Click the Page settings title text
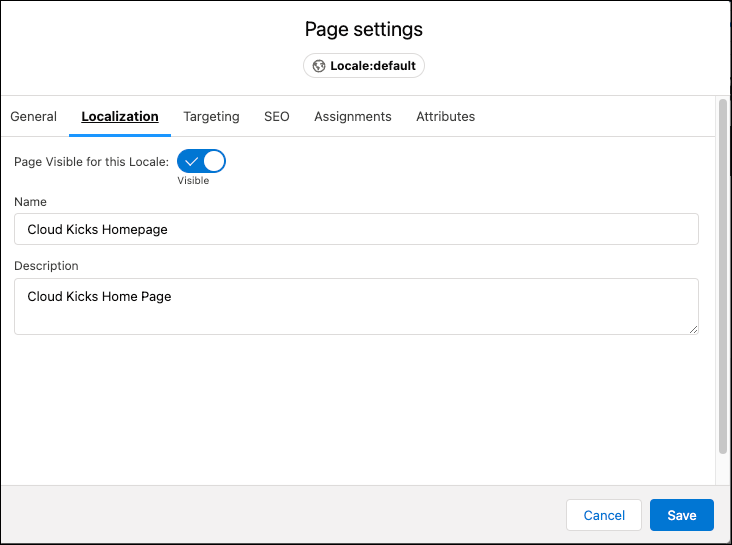732x545 pixels. click(x=364, y=29)
